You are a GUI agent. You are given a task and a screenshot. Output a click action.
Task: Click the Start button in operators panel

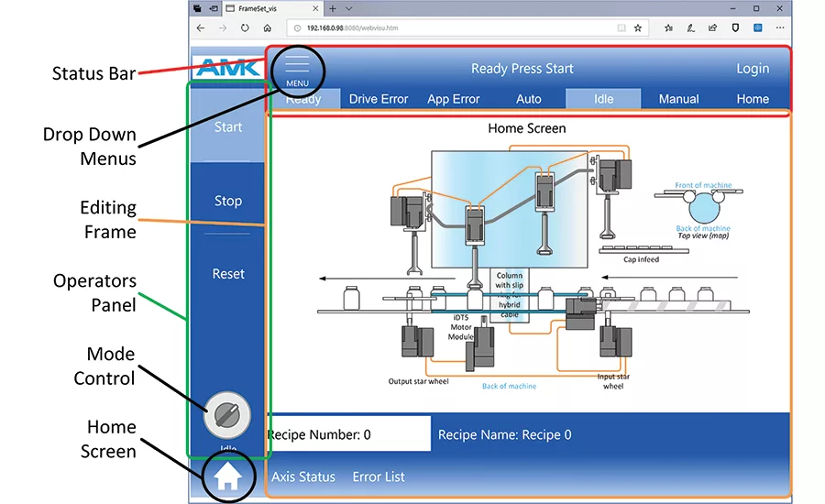228,126
